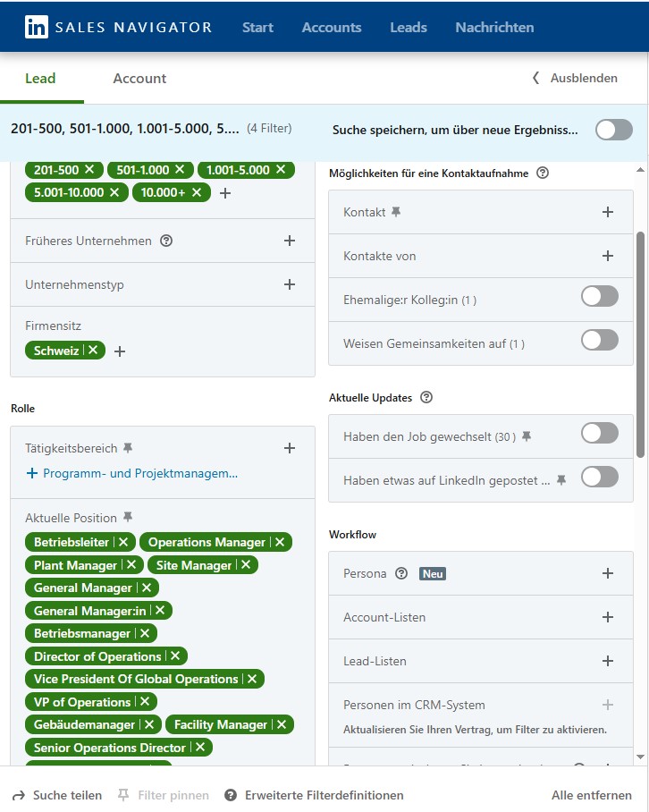Toggle Haben etwas auf LinkedIn gepostet filter
The width and height of the screenshot is (649, 812).
600,477
